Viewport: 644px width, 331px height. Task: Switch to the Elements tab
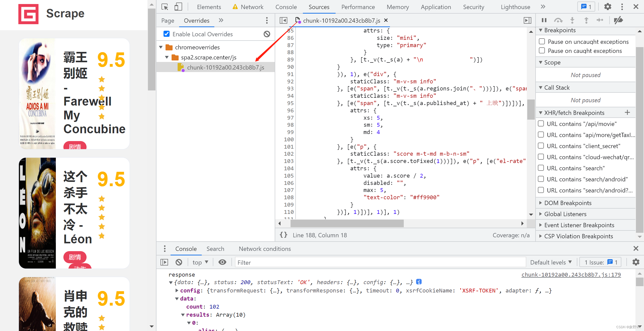coord(209,7)
